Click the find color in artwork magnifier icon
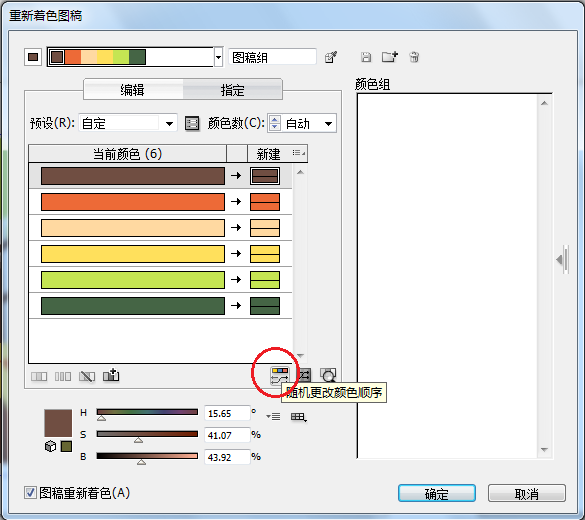585x520 pixels. click(328, 375)
